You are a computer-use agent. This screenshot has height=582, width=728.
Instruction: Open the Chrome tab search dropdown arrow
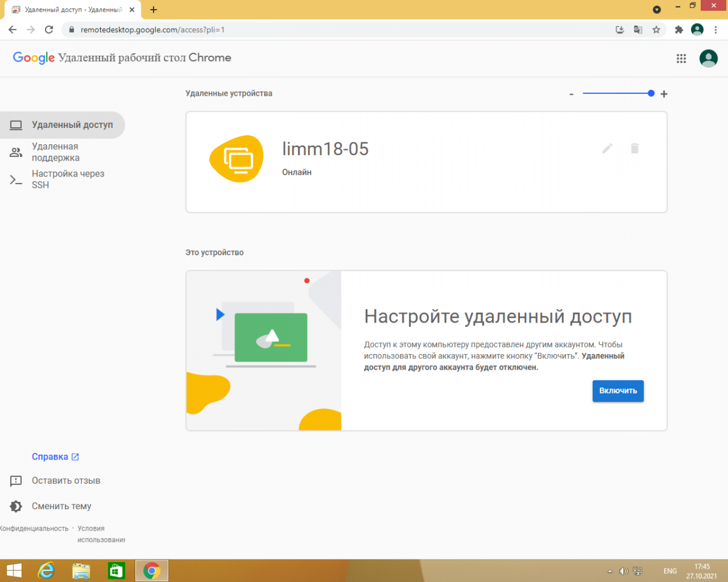[x=656, y=10]
